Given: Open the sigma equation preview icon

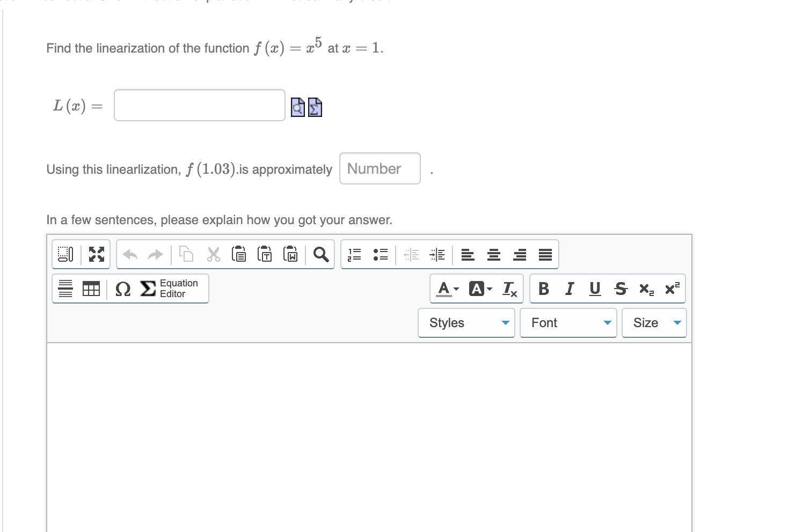Looking at the screenshot, I should (x=315, y=107).
